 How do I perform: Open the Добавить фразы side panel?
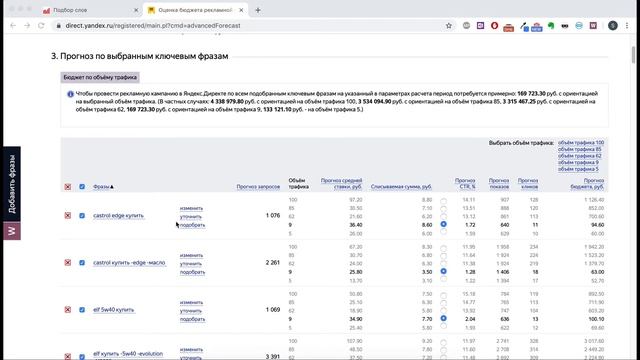coord(12,184)
